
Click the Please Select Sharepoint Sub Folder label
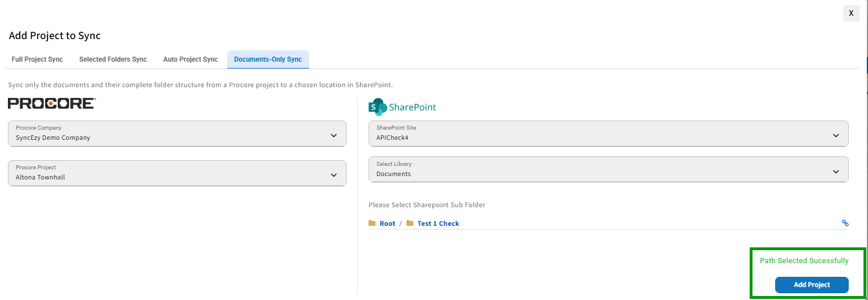pos(427,205)
